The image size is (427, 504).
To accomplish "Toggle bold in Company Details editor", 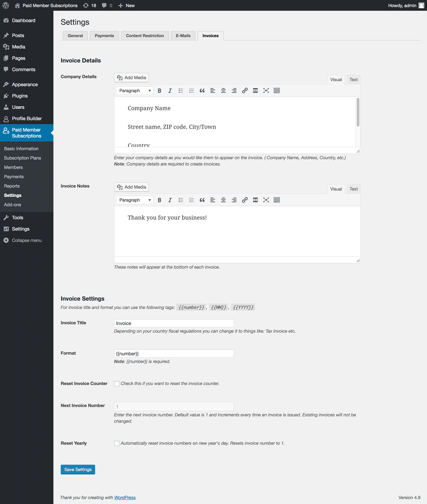I will (x=159, y=91).
